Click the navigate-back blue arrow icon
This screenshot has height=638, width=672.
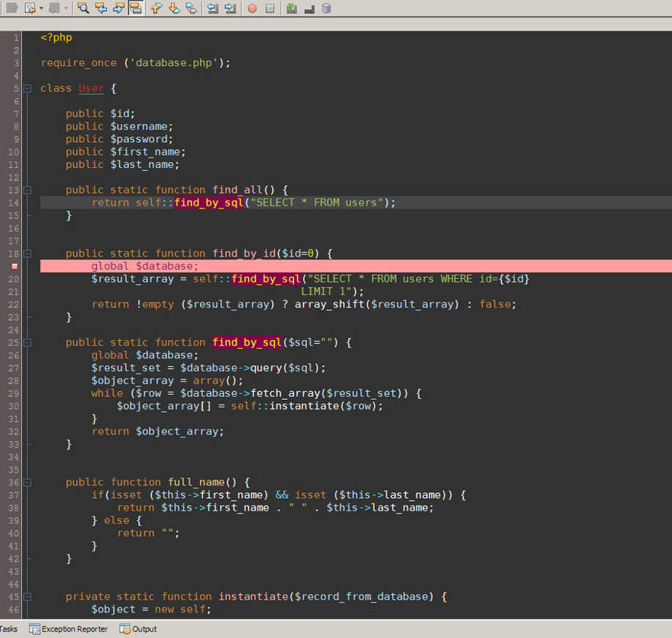(x=99, y=8)
